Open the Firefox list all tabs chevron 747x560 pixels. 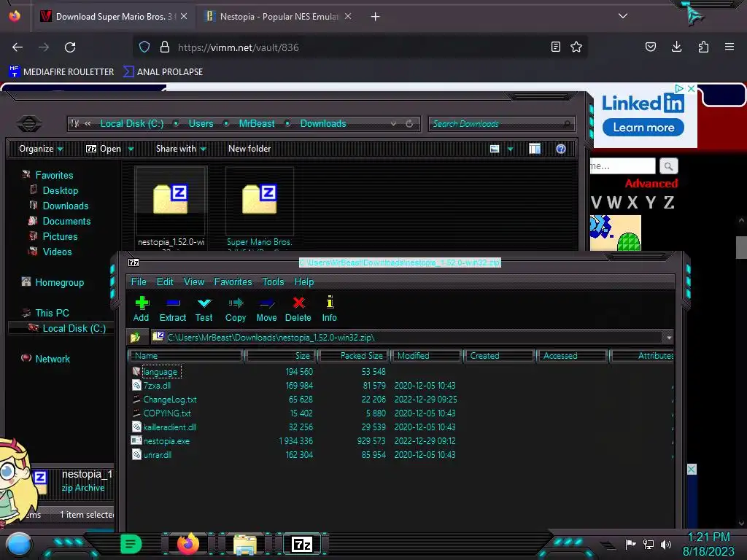623,16
